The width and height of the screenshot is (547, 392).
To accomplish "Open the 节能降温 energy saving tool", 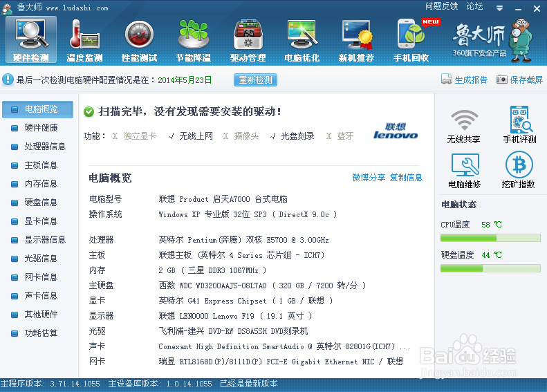I will 193,41.
